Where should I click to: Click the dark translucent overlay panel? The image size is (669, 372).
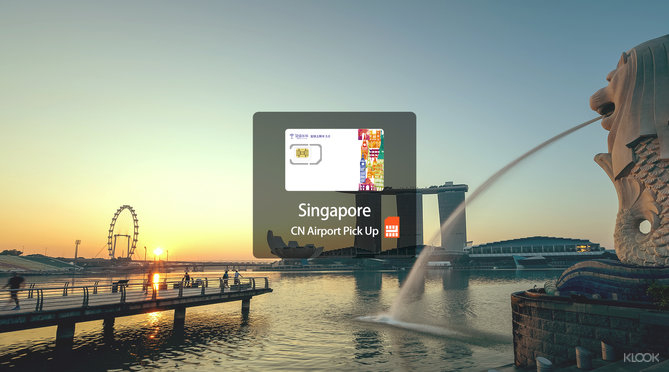coord(334,185)
